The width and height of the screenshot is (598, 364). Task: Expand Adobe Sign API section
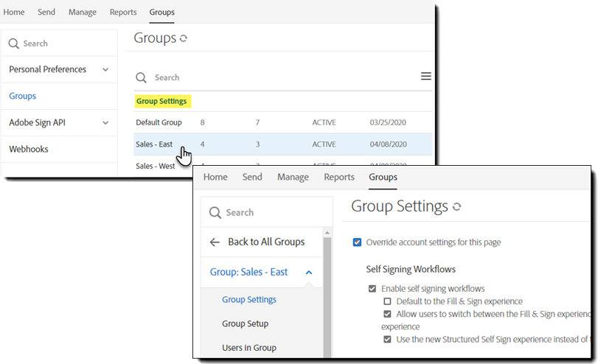(105, 123)
